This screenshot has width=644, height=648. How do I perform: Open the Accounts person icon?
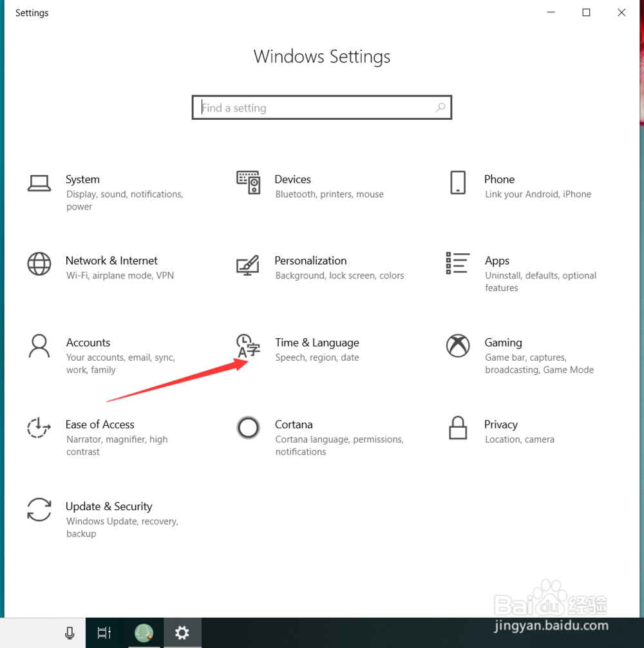tap(39, 345)
